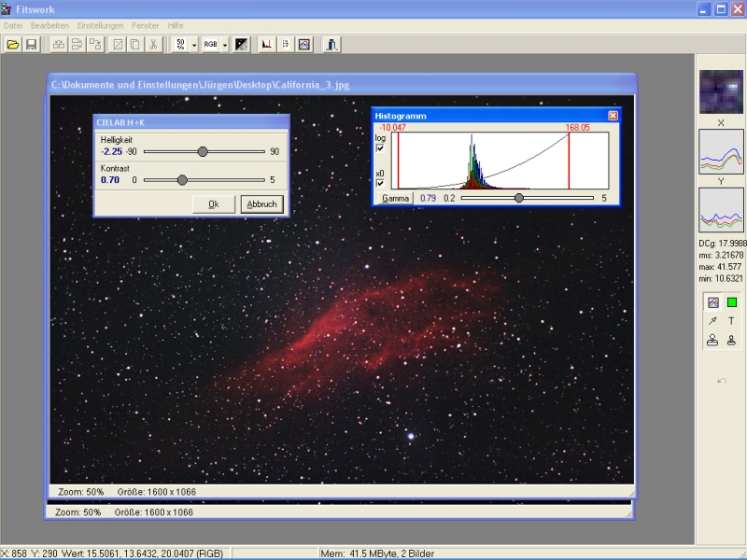This screenshot has height=560, width=747.
Task: Select the large stamp tool
Action: tap(712, 340)
